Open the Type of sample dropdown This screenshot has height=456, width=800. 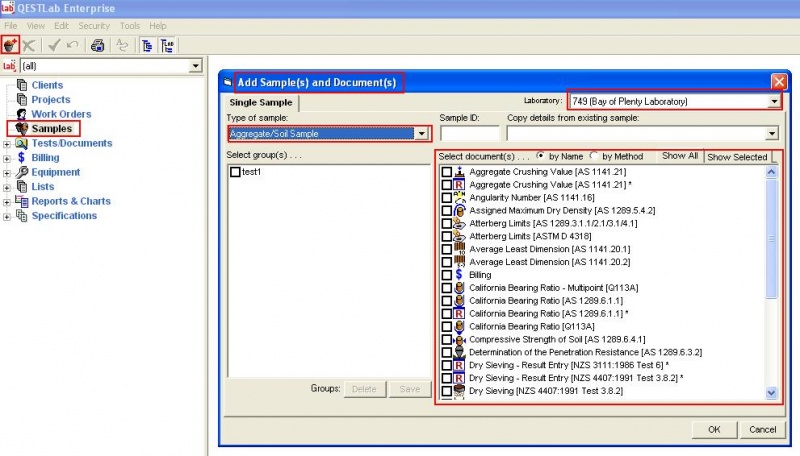pyautogui.click(x=422, y=133)
